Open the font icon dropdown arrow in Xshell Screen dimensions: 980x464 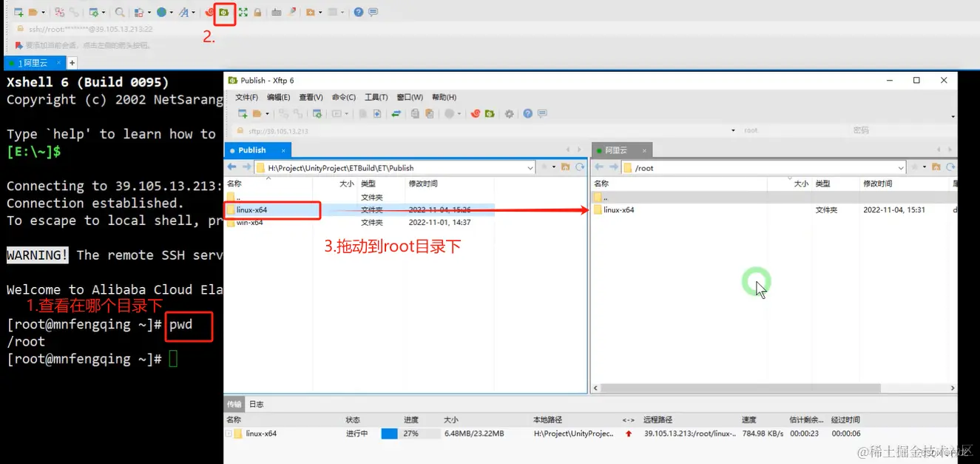193,13
